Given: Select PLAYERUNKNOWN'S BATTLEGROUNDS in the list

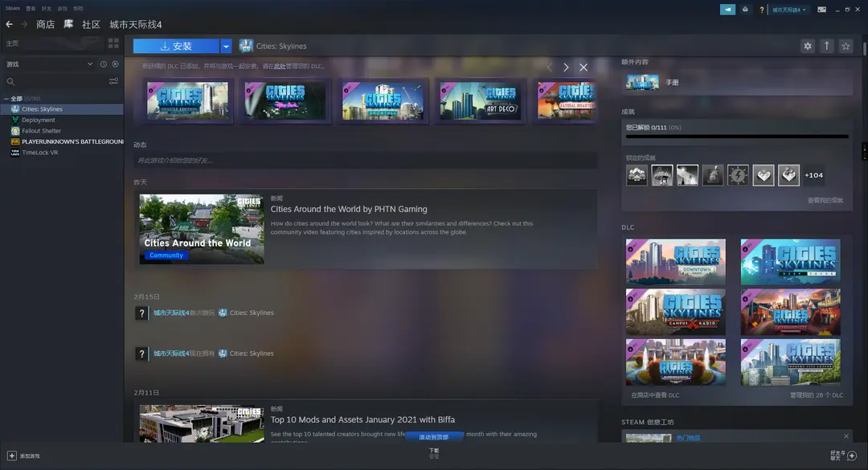Looking at the screenshot, I should [x=62, y=141].
